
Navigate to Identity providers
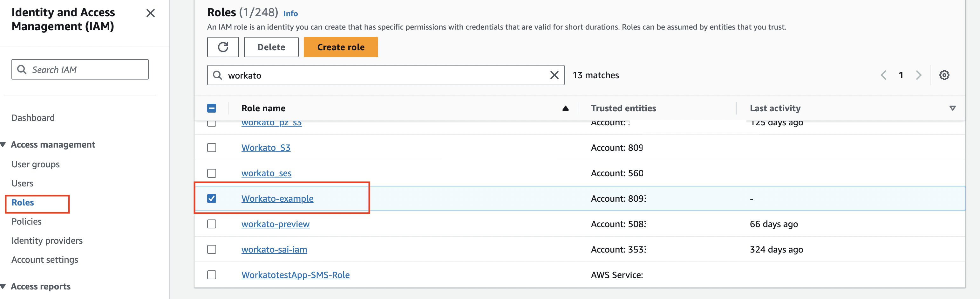47,240
